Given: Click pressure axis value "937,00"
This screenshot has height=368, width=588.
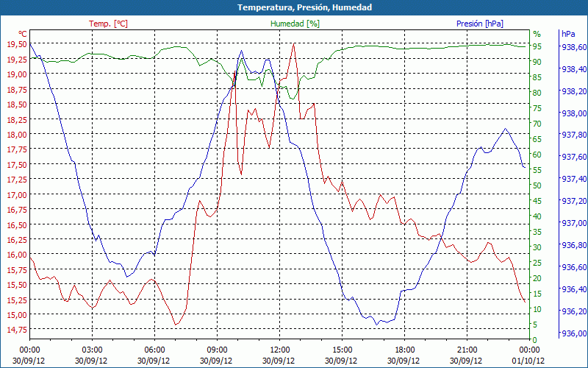Looking at the screenshot, I should click(573, 223).
